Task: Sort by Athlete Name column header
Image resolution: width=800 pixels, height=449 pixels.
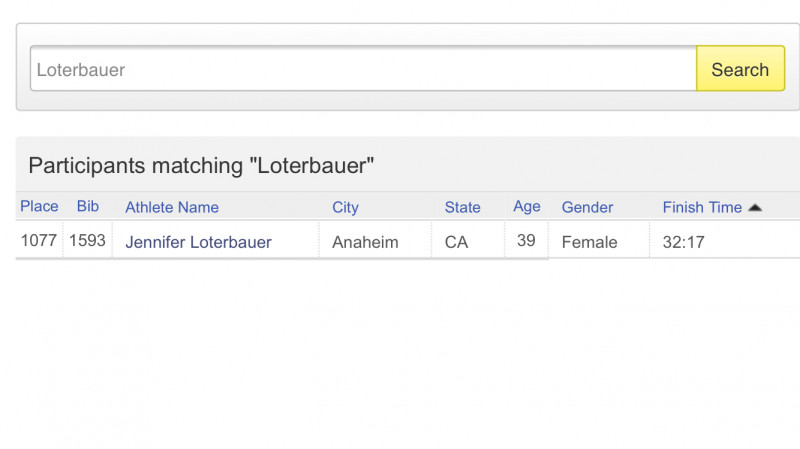Action: [172, 208]
